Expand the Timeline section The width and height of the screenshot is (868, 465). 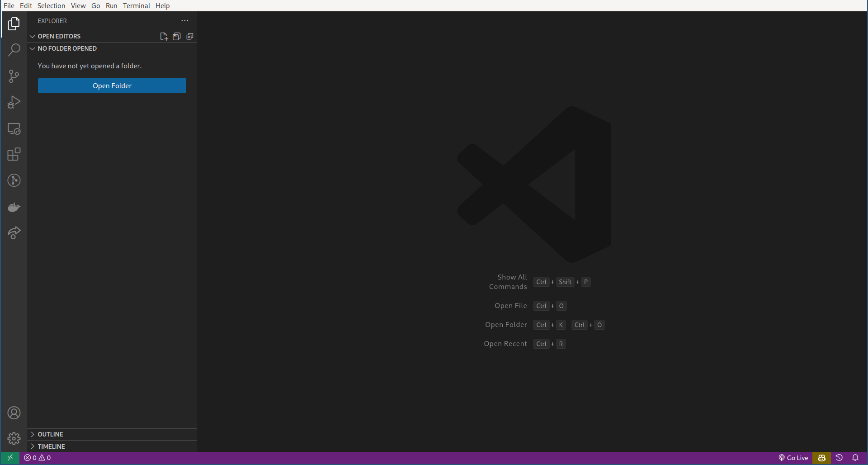tap(51, 446)
